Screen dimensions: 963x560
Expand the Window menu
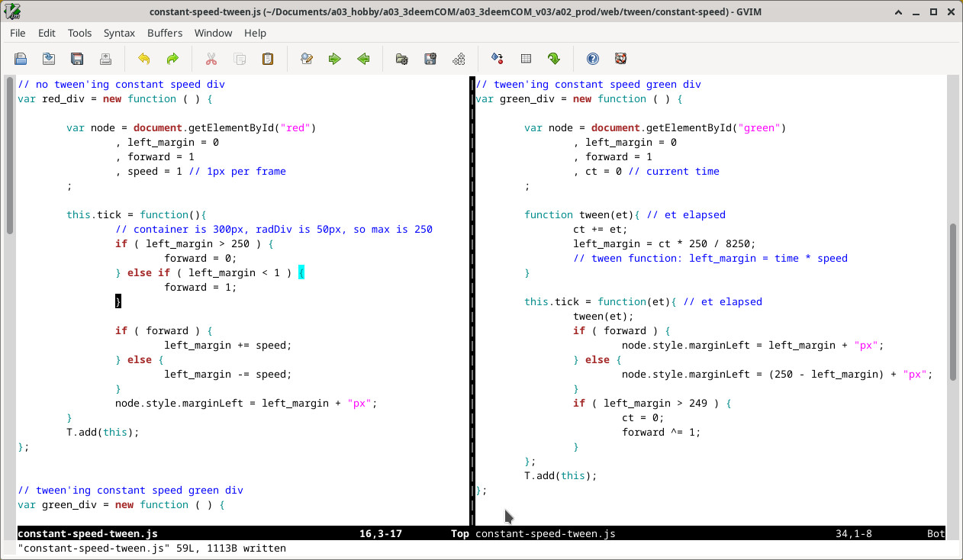click(213, 33)
